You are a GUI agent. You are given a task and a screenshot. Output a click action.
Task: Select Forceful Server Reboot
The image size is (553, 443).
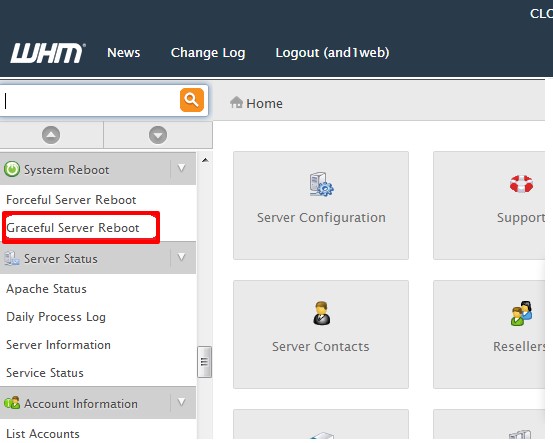(71, 200)
